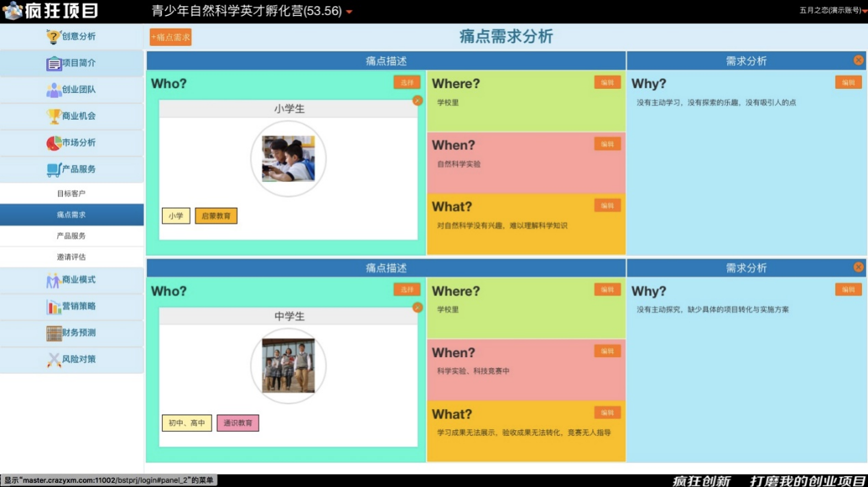Open 财务预测 abacus icon
This screenshot has width=868, height=487.
(x=54, y=333)
